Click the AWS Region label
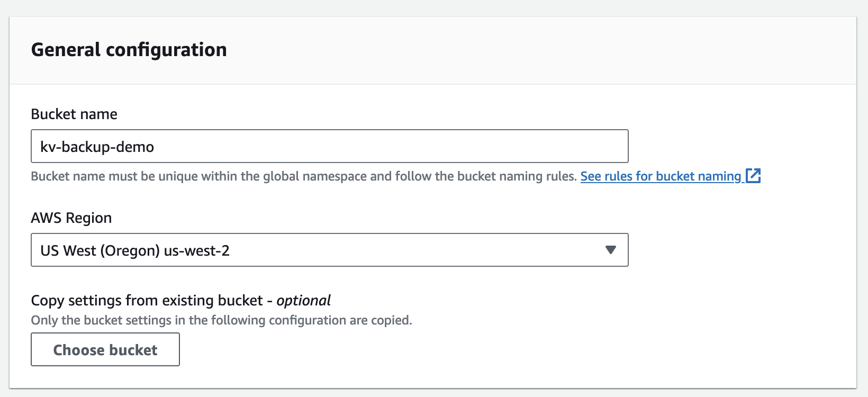The image size is (868, 397). point(71,218)
